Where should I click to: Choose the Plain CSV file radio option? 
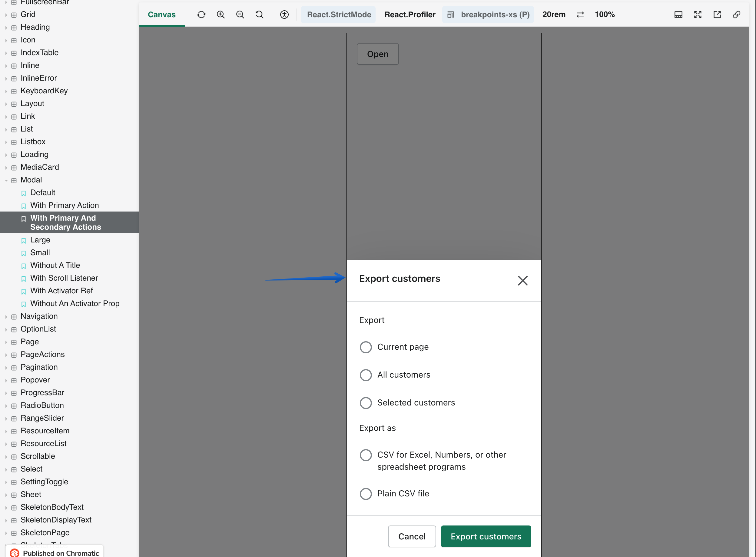(x=366, y=494)
